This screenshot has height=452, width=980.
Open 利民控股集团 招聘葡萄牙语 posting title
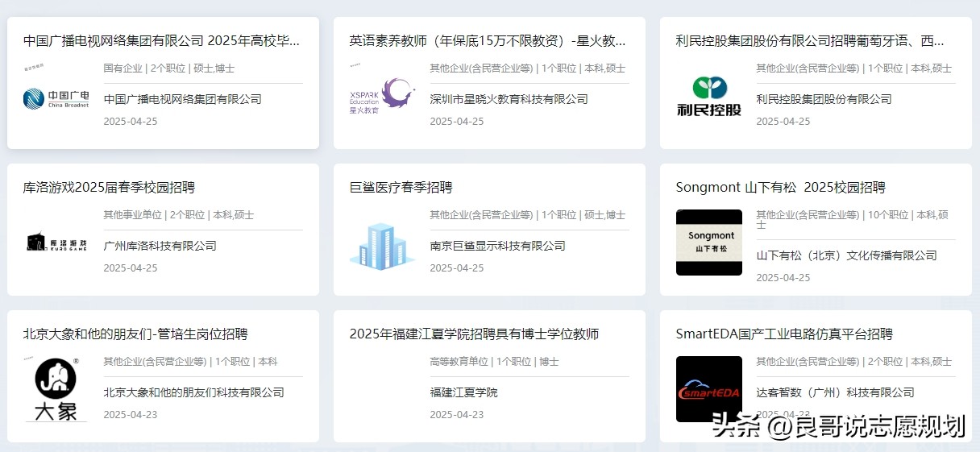point(810,40)
